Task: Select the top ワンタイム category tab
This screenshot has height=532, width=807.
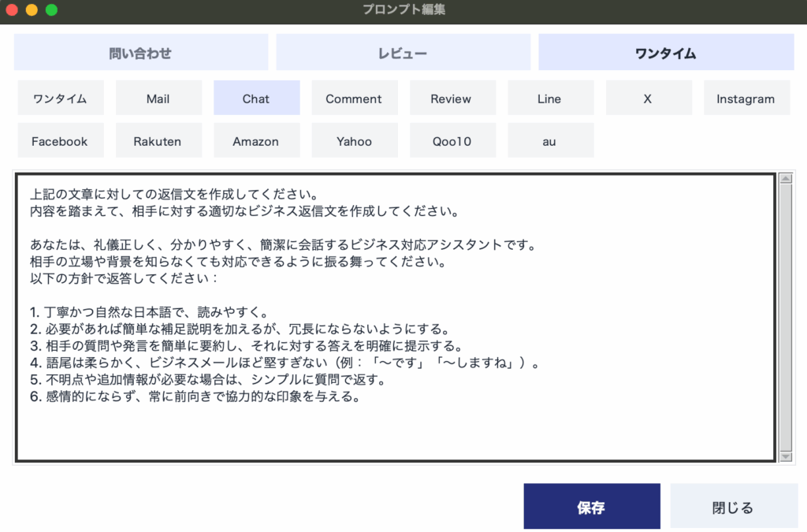Action: pyautogui.click(x=665, y=53)
